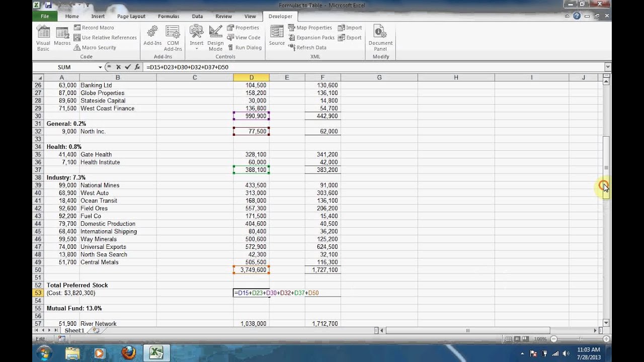Open Macro Security settings
Image resolution: width=644 pixels, height=362 pixels.
pos(95,48)
